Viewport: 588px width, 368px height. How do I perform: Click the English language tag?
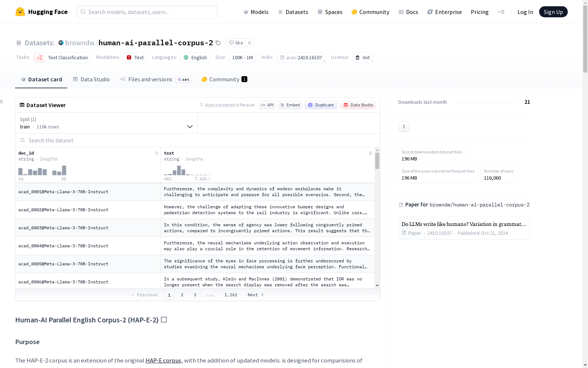coord(195,57)
